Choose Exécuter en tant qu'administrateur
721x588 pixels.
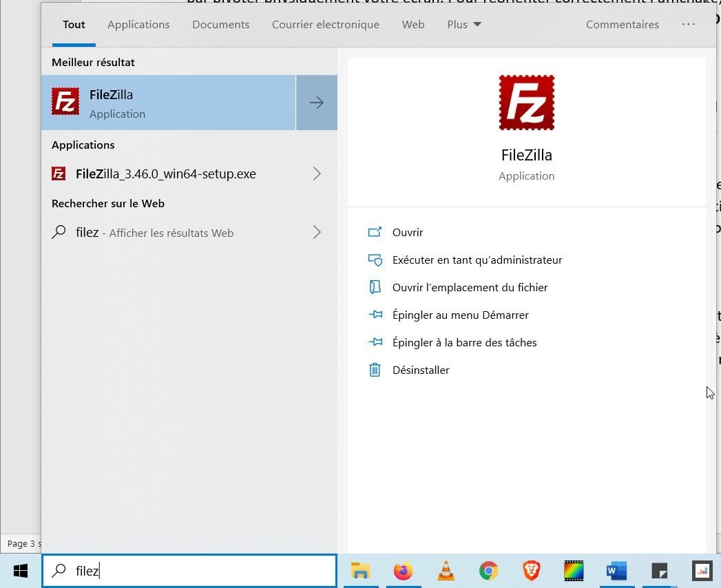coord(477,260)
